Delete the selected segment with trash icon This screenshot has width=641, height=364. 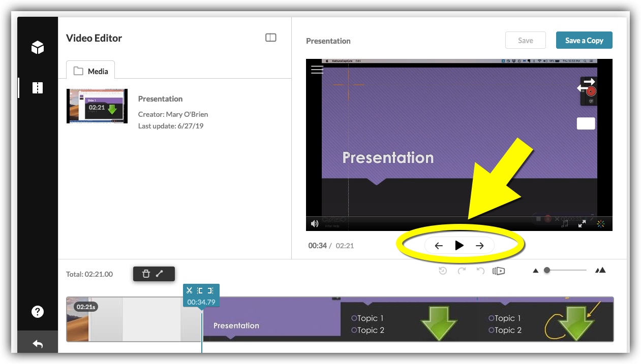pos(146,274)
